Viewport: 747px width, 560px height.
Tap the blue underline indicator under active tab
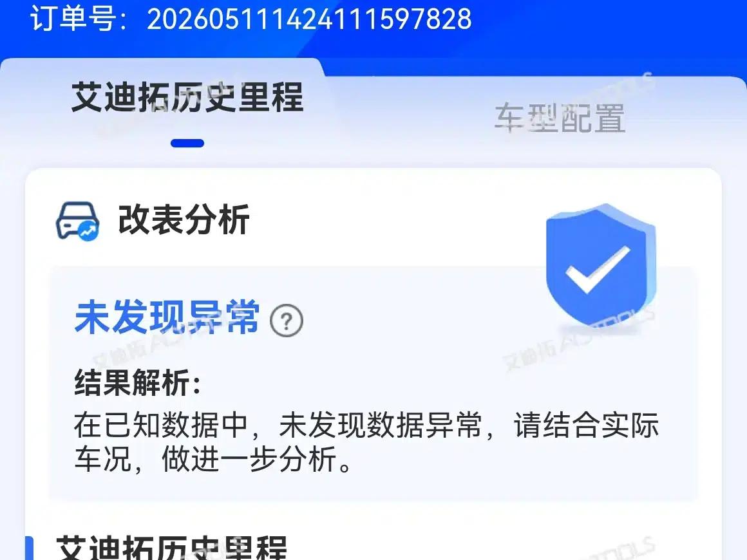(x=187, y=144)
